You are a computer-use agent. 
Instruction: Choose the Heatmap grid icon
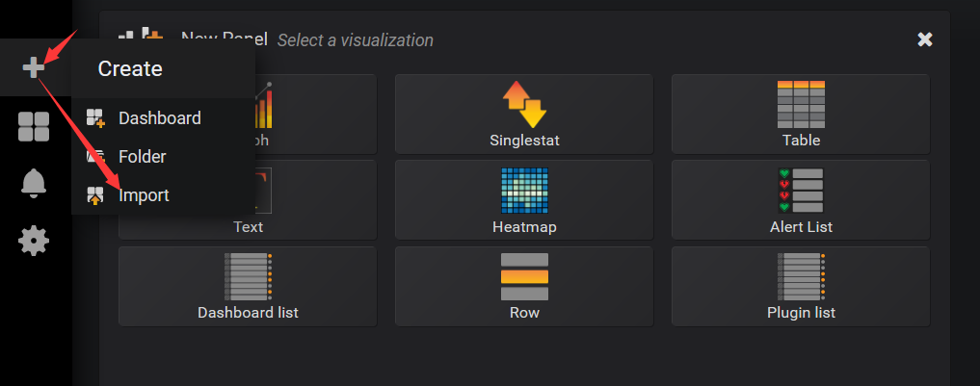[x=523, y=191]
